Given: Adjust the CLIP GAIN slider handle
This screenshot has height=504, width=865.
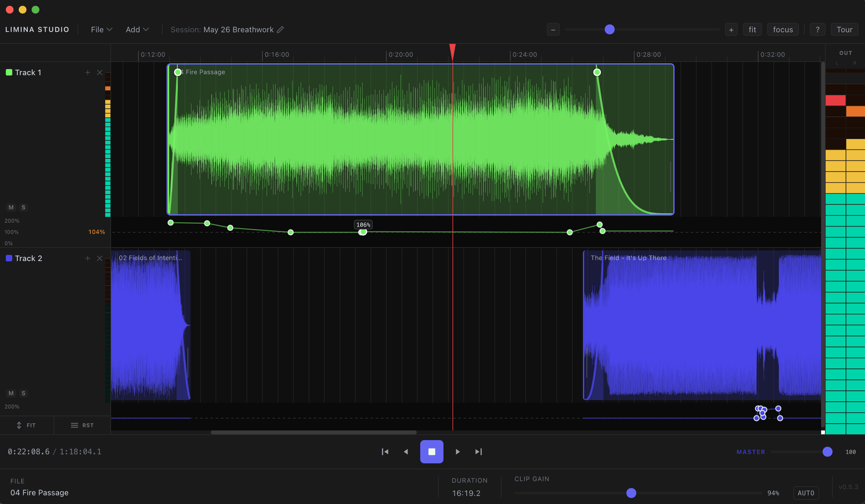Looking at the screenshot, I should pos(631,493).
